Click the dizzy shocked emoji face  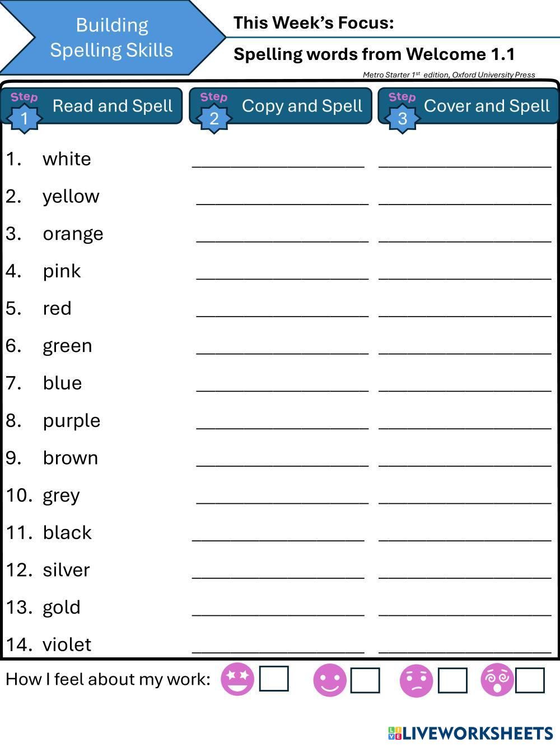pos(497,680)
